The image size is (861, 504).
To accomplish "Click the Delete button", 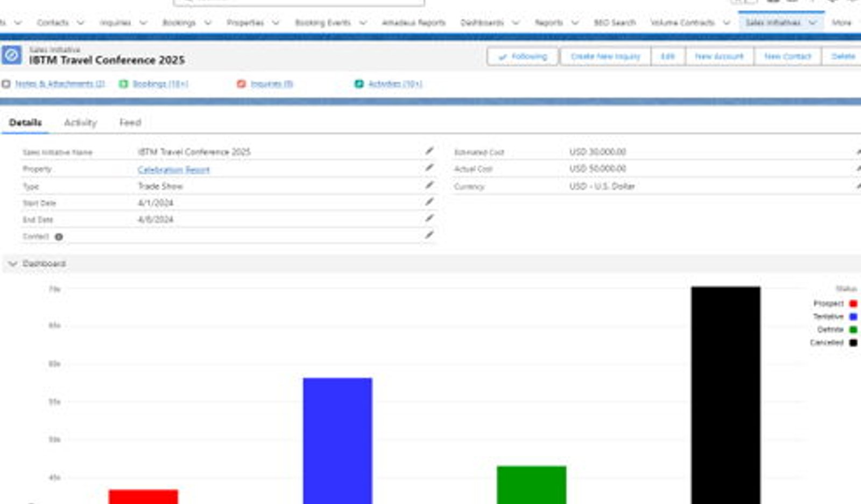I will (x=842, y=56).
